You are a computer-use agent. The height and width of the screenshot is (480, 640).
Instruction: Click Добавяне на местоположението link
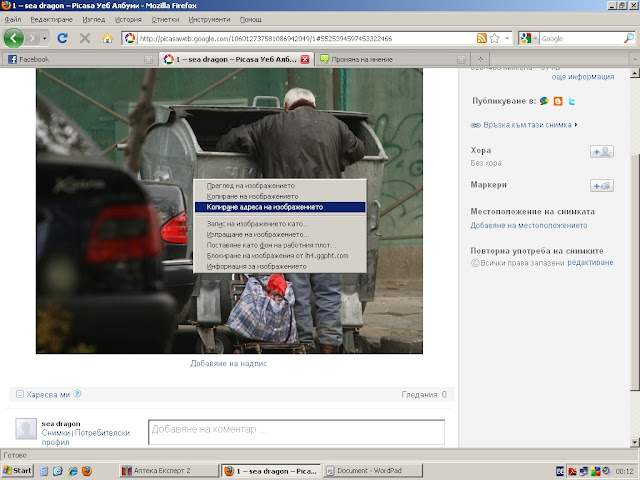click(529, 225)
